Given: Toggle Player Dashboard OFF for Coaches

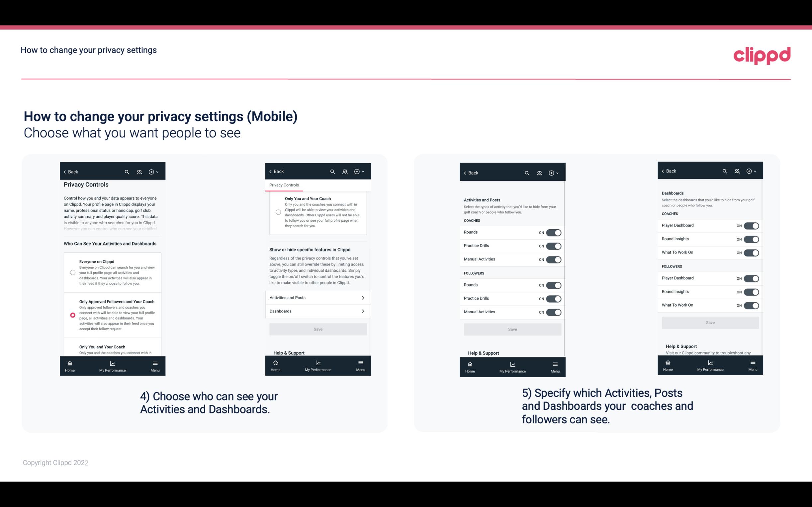Looking at the screenshot, I should coord(751,226).
